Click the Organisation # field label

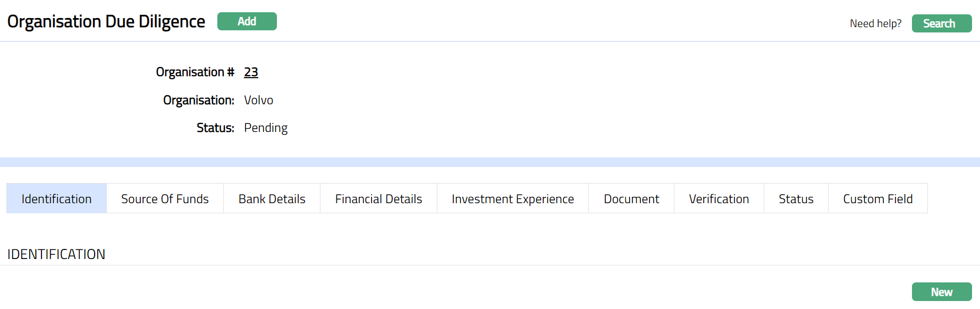coord(195,72)
